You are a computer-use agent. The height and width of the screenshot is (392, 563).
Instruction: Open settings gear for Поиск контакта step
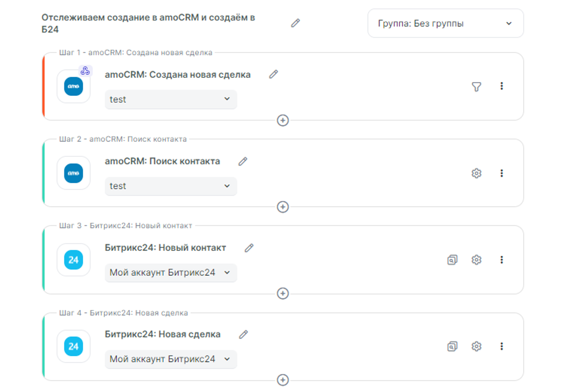(x=476, y=173)
